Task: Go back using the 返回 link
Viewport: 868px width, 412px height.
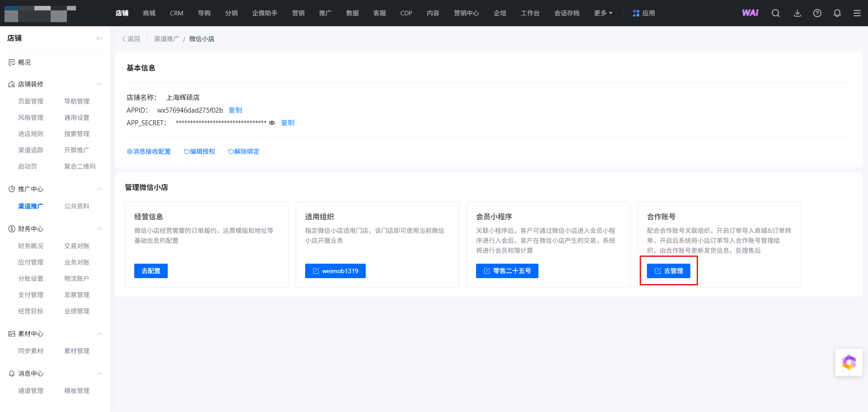Action: point(131,39)
